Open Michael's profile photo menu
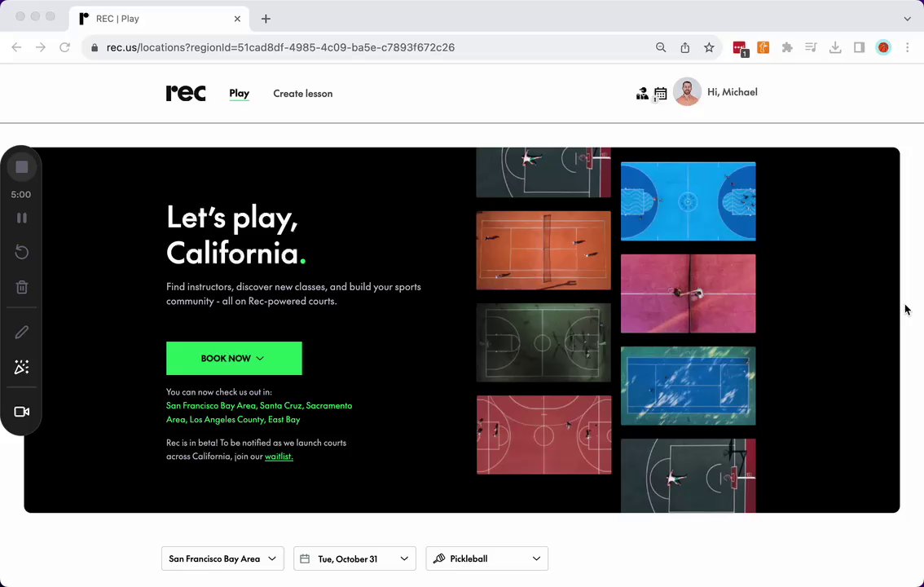 point(687,92)
